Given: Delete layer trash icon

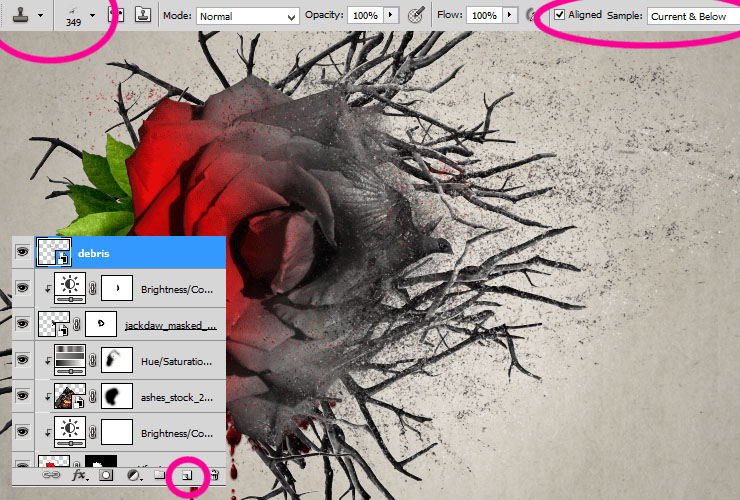Looking at the screenshot, I should 215,475.
